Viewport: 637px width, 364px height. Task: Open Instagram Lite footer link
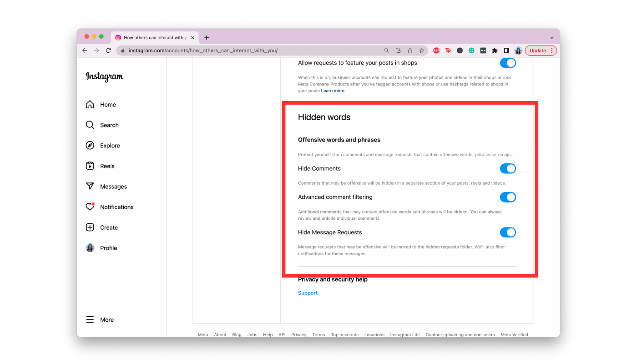pyautogui.click(x=405, y=334)
